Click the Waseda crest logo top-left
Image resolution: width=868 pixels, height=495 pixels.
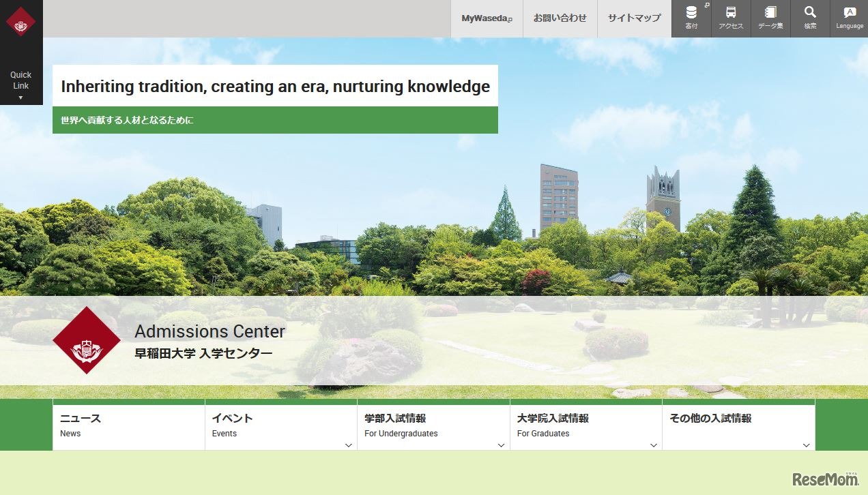[x=21, y=21]
